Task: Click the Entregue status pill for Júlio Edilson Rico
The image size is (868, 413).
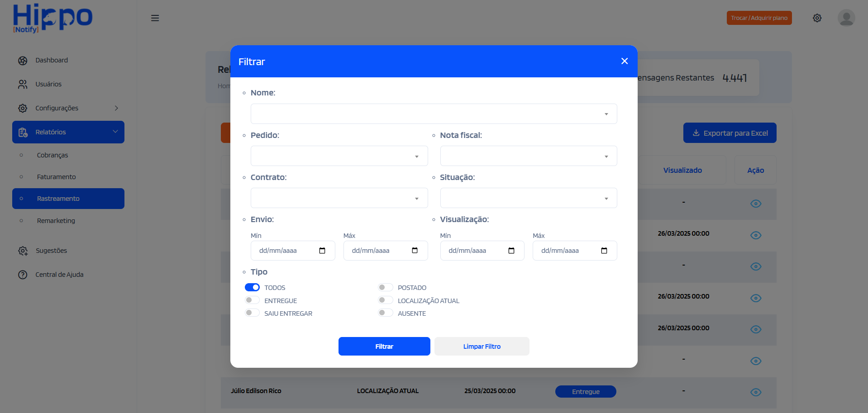Action: 585,391
